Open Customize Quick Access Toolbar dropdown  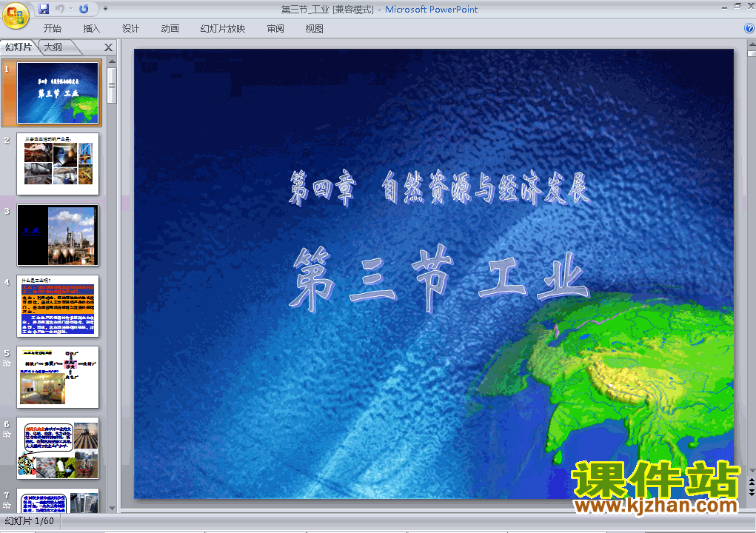pos(106,9)
